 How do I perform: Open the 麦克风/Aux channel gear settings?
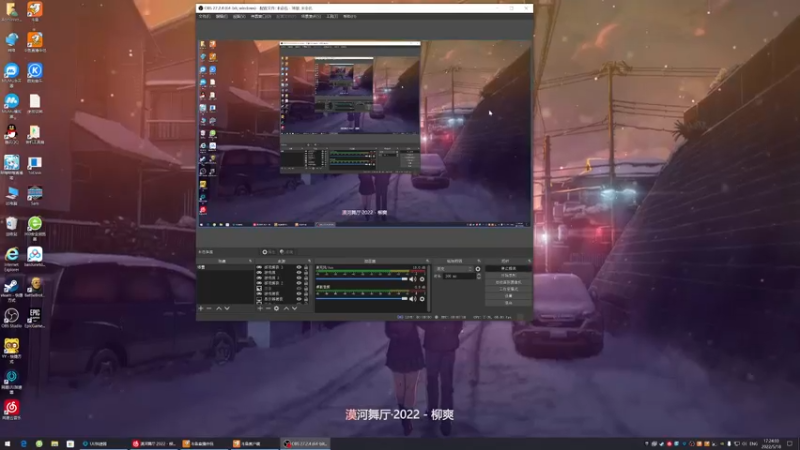point(422,279)
